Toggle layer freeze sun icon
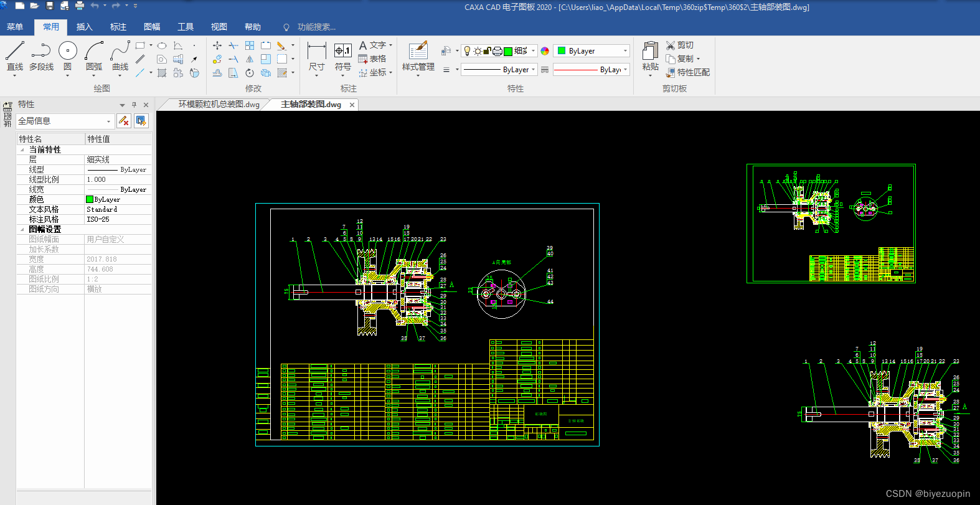Image resolution: width=980 pixels, height=505 pixels. click(478, 51)
